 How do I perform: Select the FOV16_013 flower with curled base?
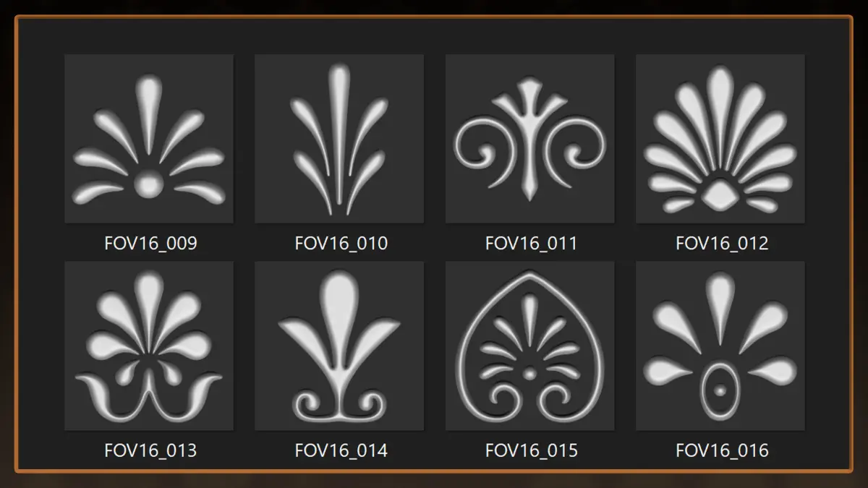point(149,346)
